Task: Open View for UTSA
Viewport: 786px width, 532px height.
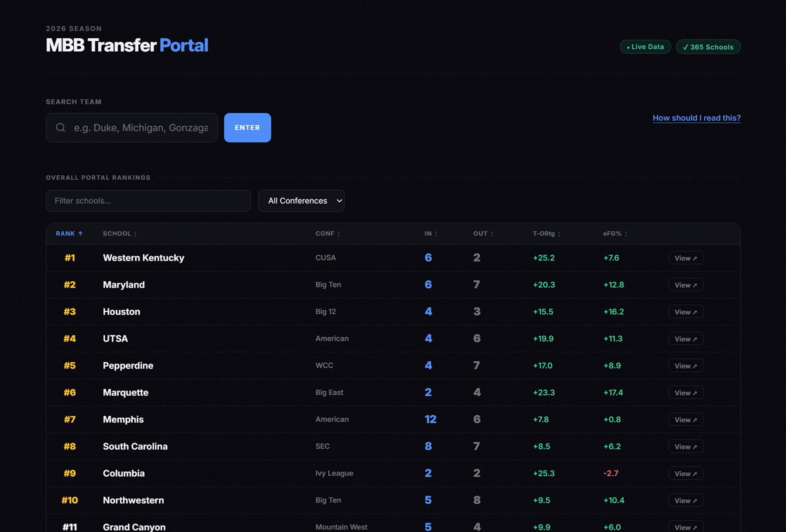Action: (x=686, y=338)
